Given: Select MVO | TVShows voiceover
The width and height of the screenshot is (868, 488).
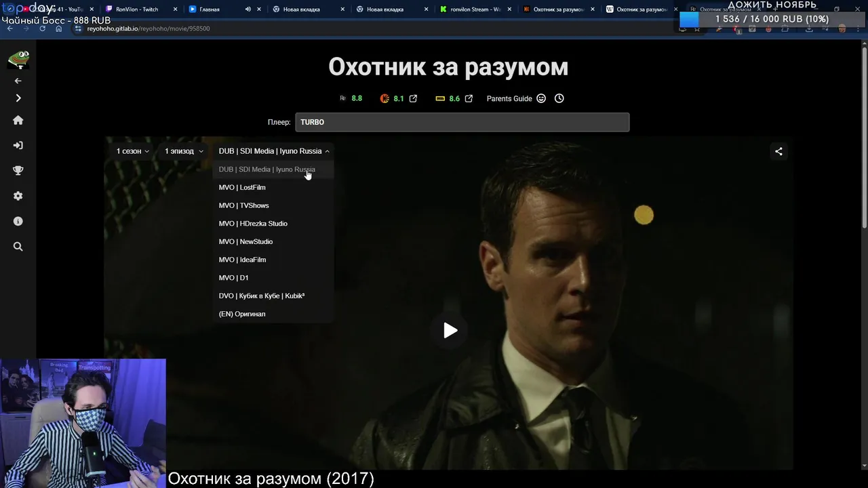Looking at the screenshot, I should (x=273, y=205).
